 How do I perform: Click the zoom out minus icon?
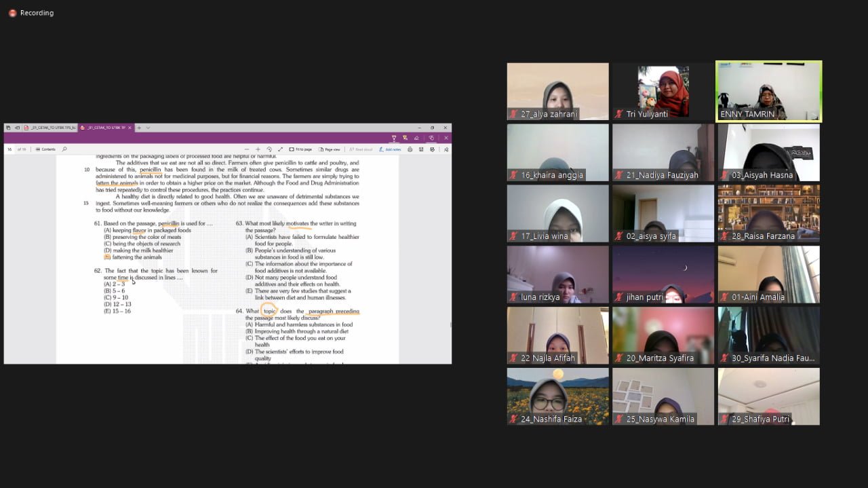pyautogui.click(x=247, y=149)
